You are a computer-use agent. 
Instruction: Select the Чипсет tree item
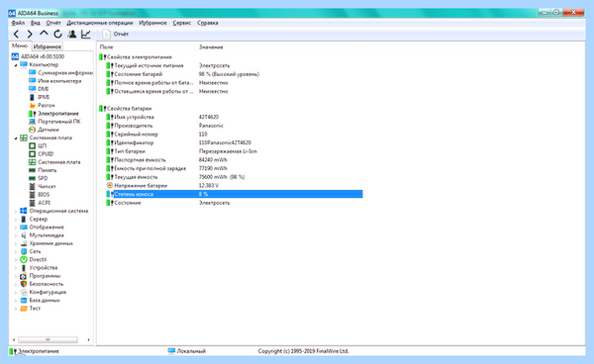pyautogui.click(x=42, y=187)
